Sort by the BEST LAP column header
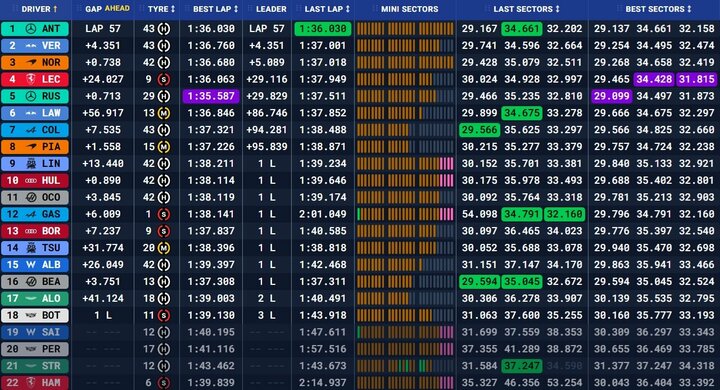The image size is (720, 390). [215, 9]
